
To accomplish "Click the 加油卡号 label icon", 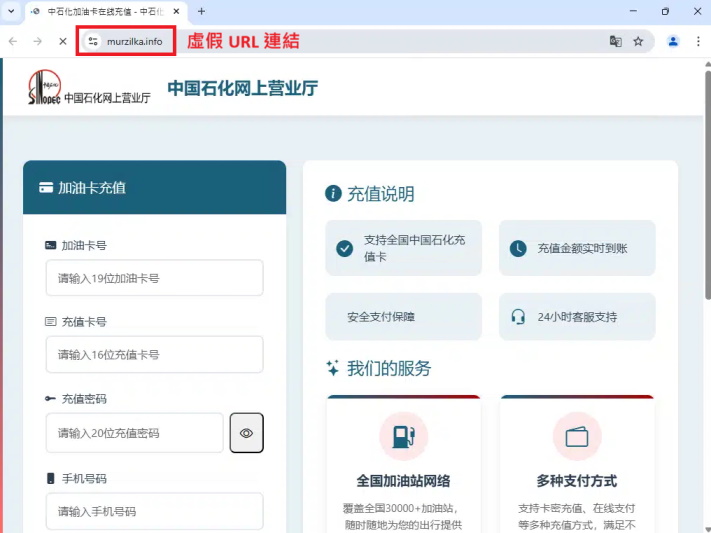I will coord(50,245).
